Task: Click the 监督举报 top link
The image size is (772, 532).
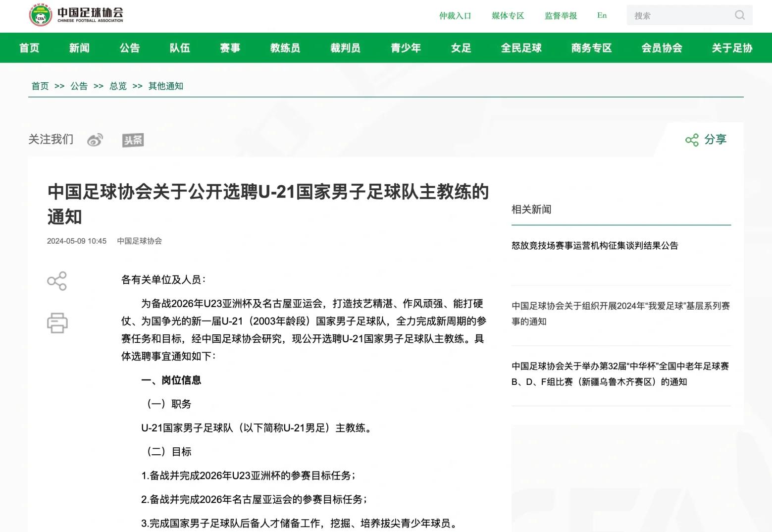Action: point(561,15)
